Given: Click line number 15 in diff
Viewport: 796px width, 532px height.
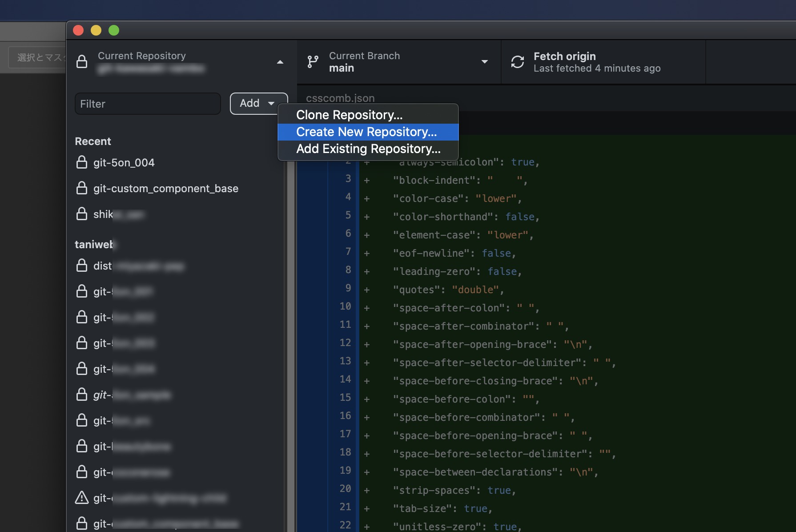Looking at the screenshot, I should tap(345, 398).
